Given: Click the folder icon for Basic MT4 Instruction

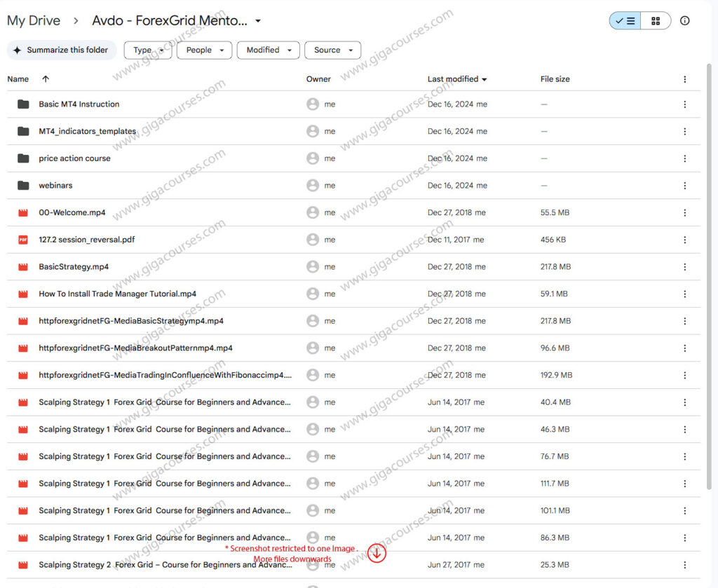Looking at the screenshot, I should [23, 104].
